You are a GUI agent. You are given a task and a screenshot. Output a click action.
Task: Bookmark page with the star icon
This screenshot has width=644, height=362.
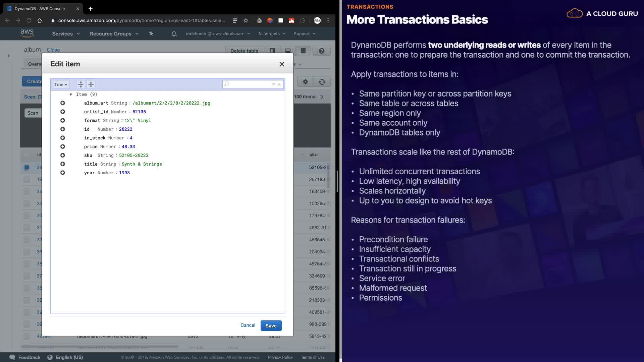[x=246, y=20]
